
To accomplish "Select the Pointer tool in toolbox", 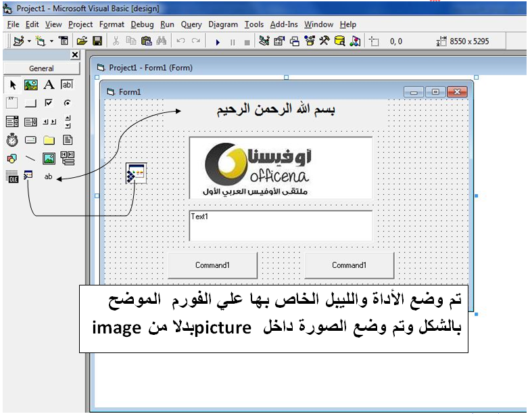I will coord(13,85).
